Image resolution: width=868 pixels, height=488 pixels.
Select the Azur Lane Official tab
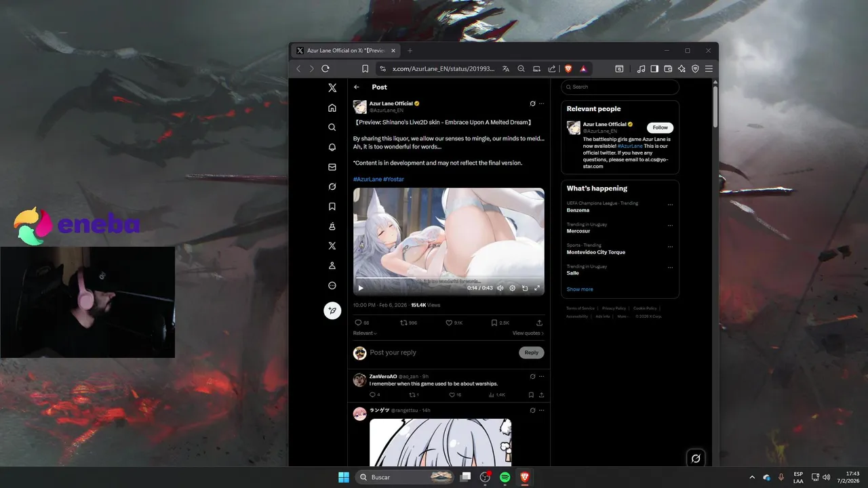(x=346, y=51)
